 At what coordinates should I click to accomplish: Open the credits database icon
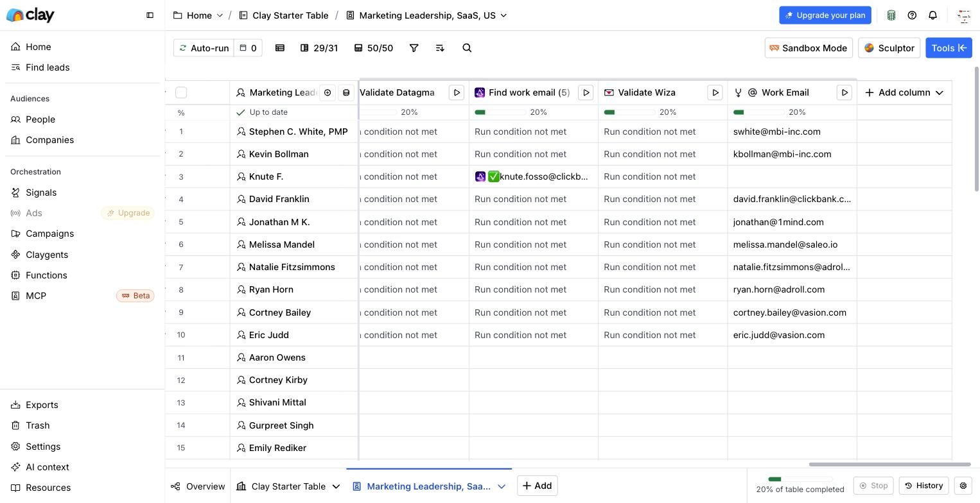coord(891,15)
